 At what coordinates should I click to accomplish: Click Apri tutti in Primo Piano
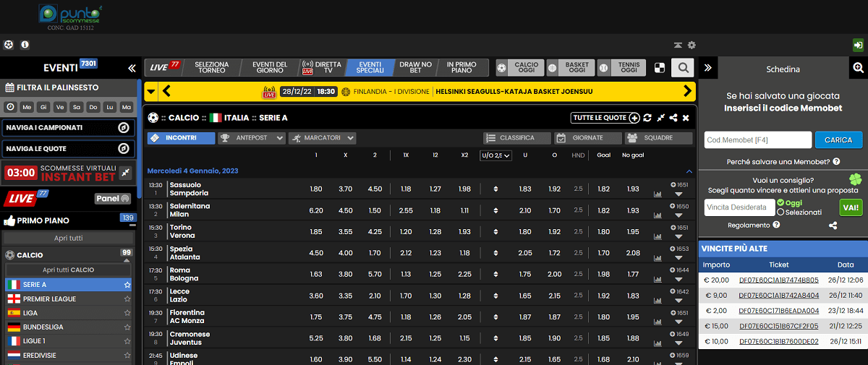[69, 238]
